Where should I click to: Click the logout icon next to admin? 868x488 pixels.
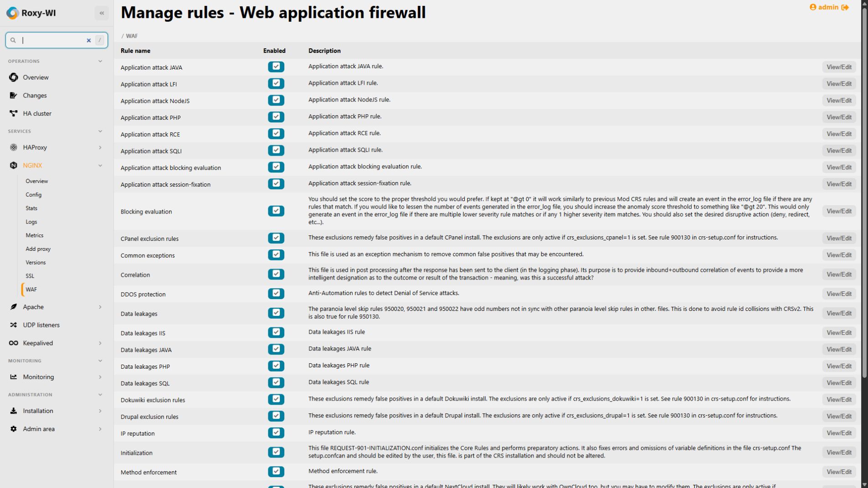(845, 7)
